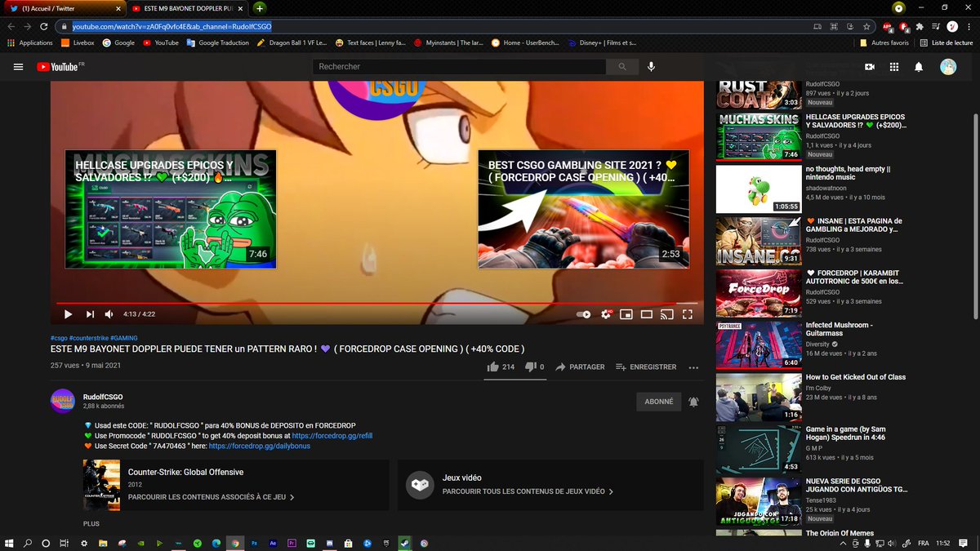Open HELLCASE UPGRADES end-screen video card
Image resolution: width=980 pixels, height=551 pixels.
click(171, 209)
